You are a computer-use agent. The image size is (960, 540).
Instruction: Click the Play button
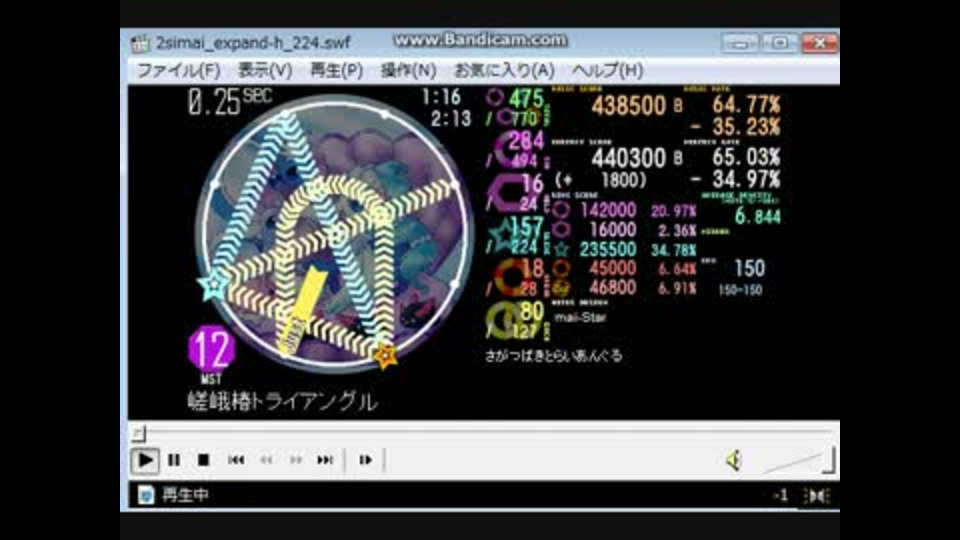click(x=144, y=460)
